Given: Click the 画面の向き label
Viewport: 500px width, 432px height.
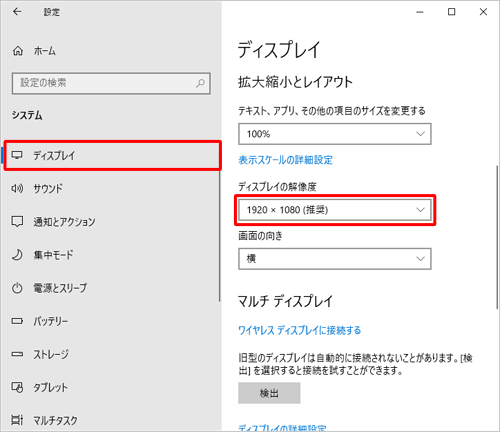Looking at the screenshot, I should pos(260,236).
